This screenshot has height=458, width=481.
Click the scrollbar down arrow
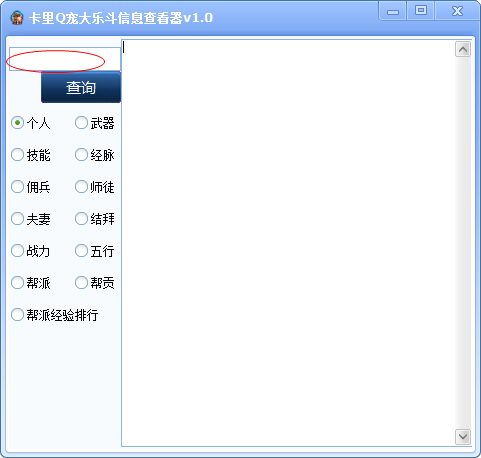463,436
